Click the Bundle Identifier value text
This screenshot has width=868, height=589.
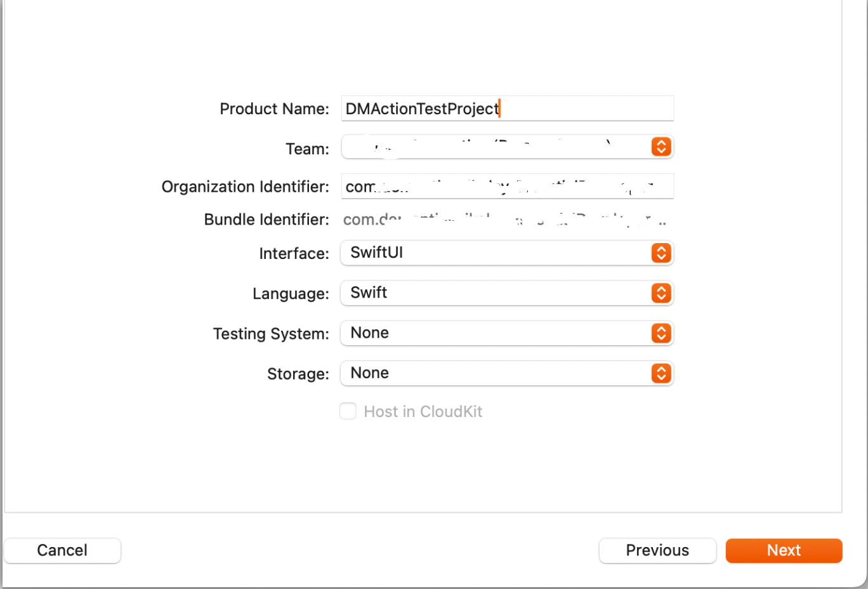(x=505, y=220)
